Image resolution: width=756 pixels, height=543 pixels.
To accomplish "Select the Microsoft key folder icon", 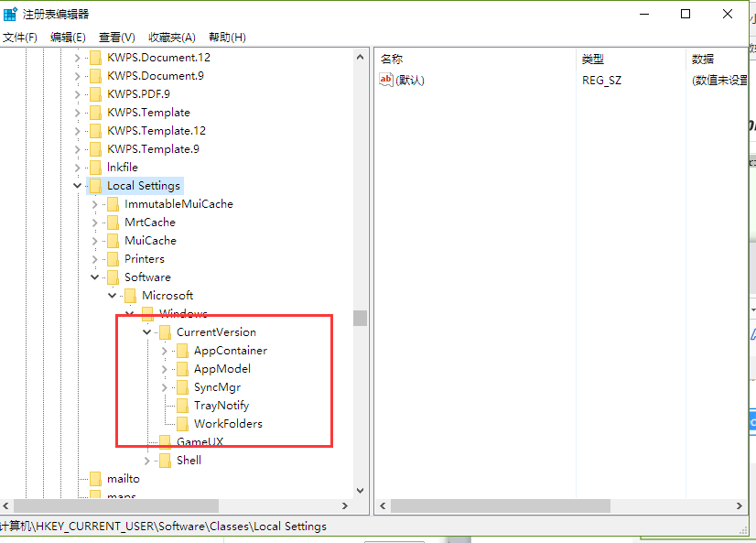I will [132, 295].
